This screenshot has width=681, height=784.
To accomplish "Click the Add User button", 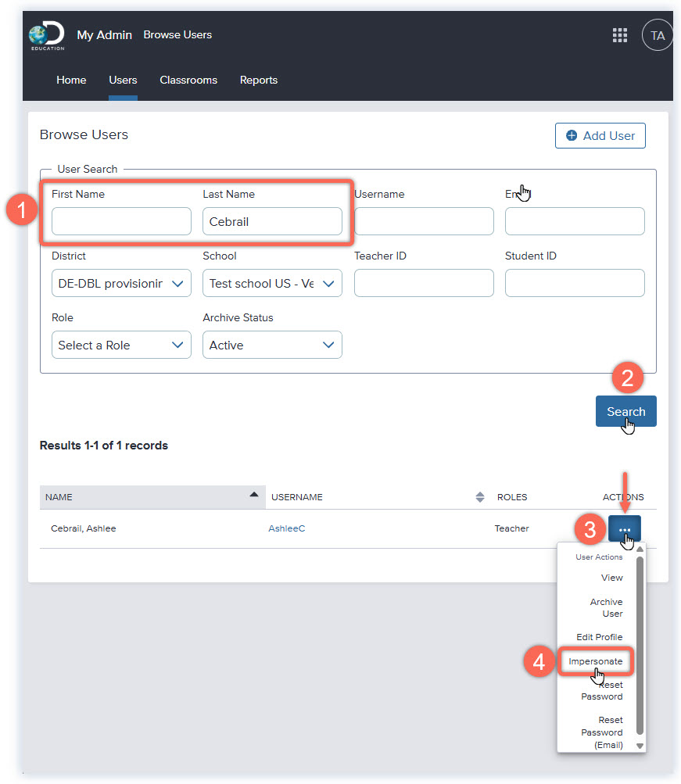I will pos(600,135).
